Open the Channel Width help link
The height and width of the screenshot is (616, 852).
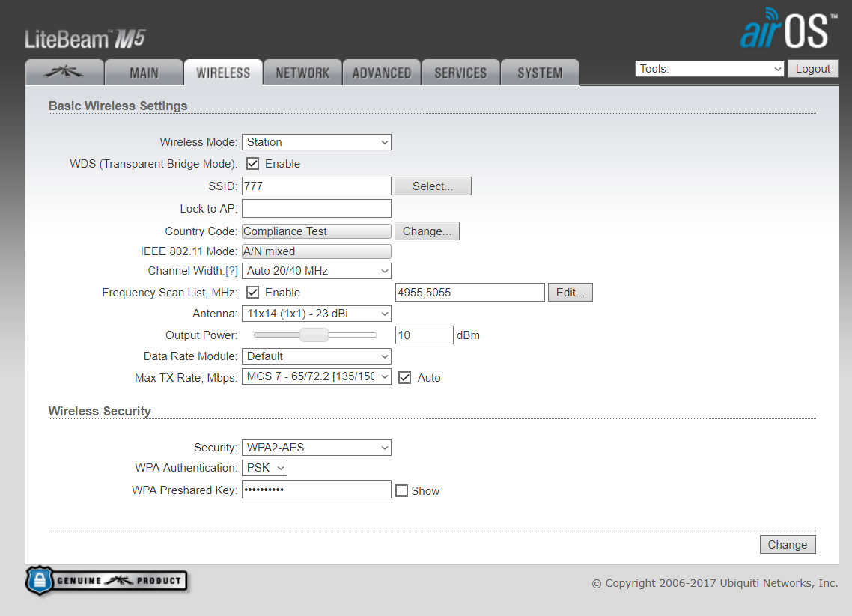click(231, 271)
